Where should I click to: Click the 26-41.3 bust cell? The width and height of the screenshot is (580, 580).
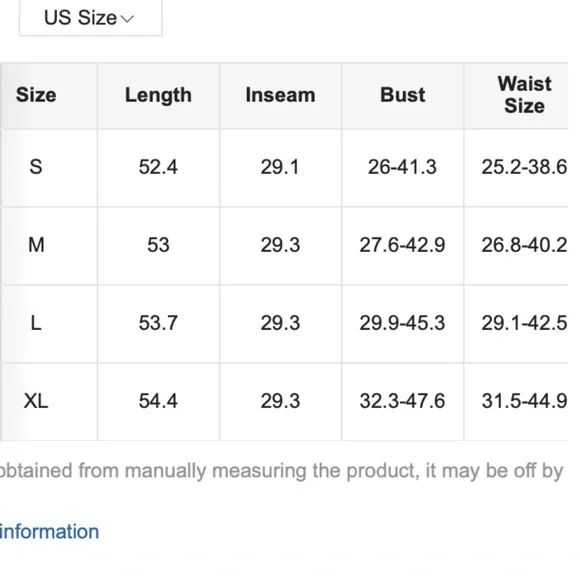(x=402, y=167)
